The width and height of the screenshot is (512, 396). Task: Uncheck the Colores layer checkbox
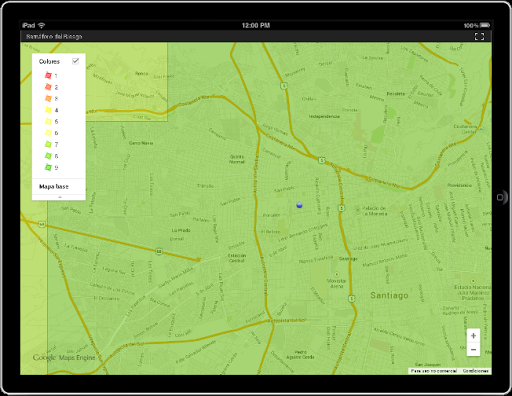tap(76, 61)
